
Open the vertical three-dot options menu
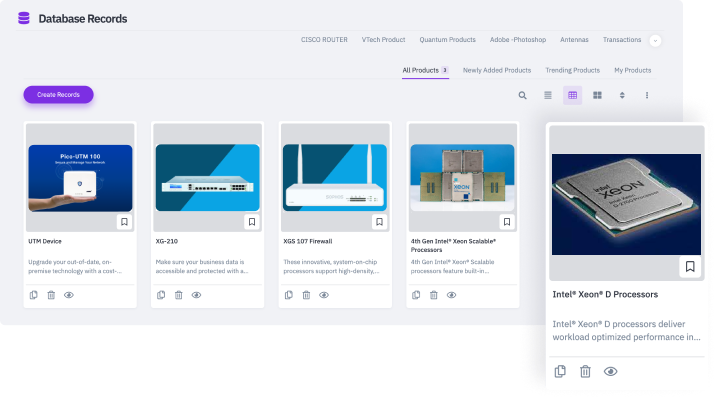647,95
